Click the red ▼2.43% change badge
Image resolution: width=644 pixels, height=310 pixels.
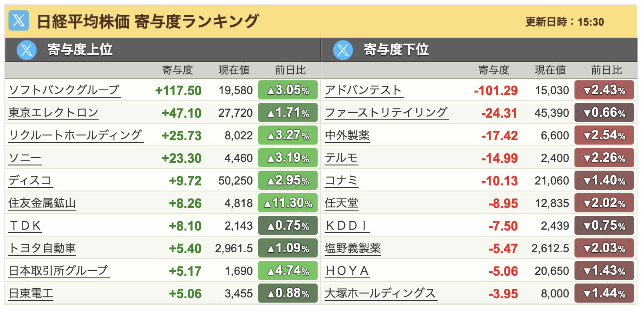click(604, 90)
